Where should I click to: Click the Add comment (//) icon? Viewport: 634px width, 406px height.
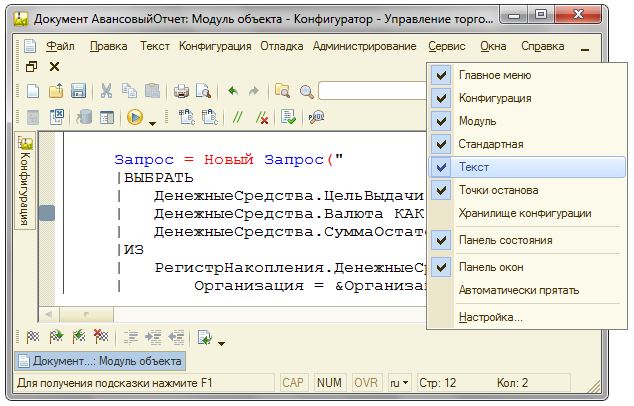(238, 118)
